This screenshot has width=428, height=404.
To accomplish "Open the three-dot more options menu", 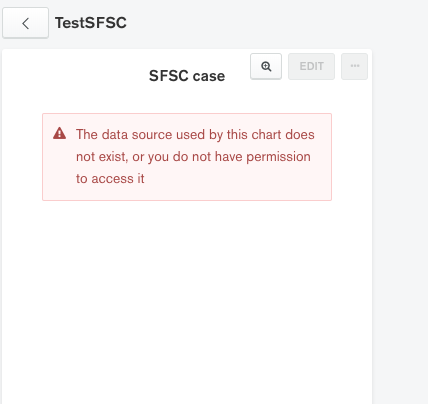I will tap(355, 66).
